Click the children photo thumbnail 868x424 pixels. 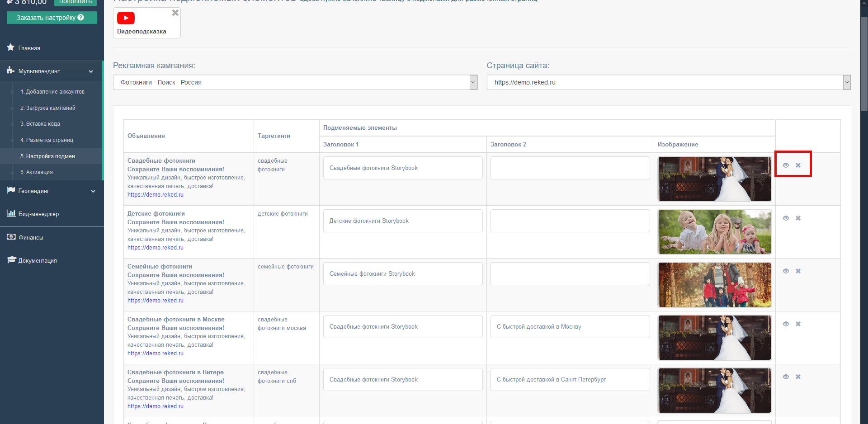click(x=715, y=232)
